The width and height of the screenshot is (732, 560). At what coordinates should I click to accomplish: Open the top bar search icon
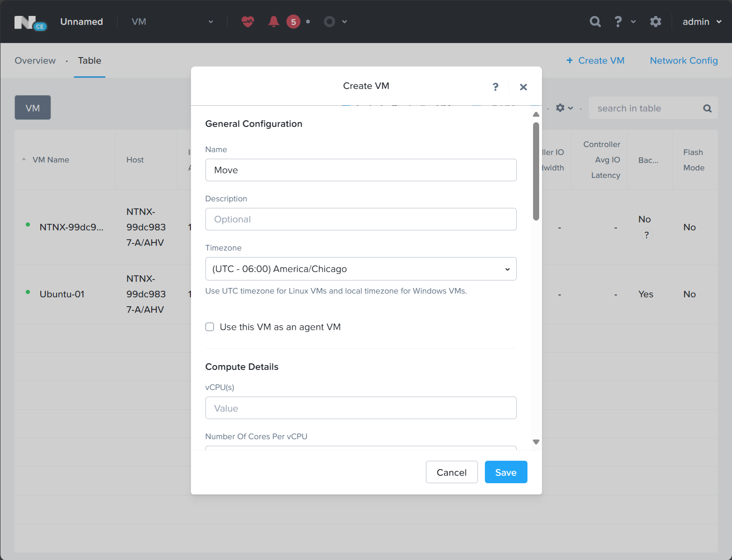tap(595, 22)
